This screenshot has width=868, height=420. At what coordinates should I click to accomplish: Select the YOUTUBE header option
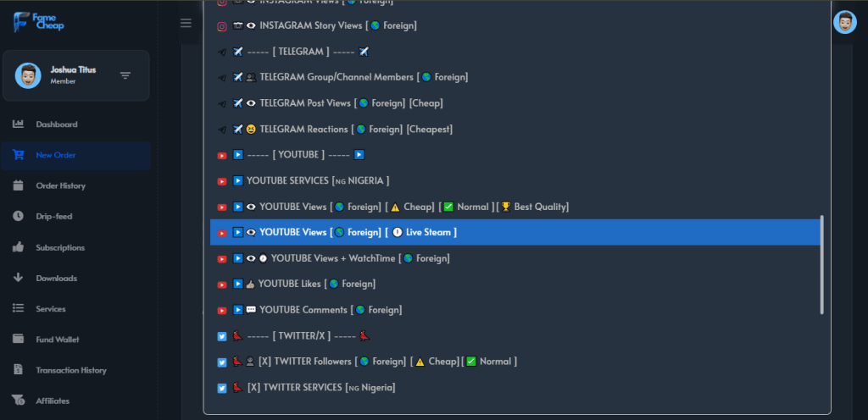[x=515, y=155]
